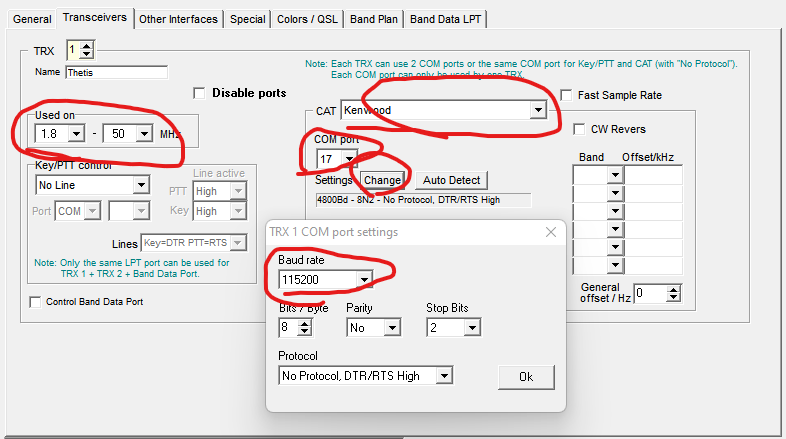Enable the Disable ports checkbox

200,94
